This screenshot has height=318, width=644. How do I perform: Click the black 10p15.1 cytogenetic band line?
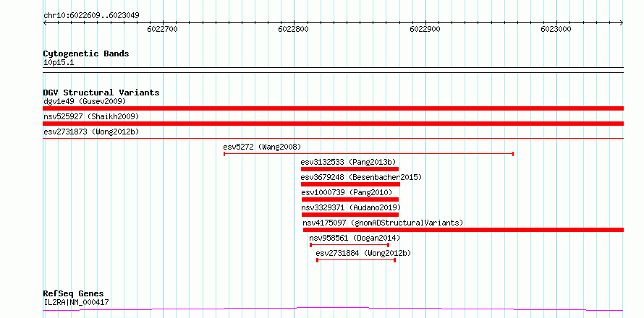333,70
